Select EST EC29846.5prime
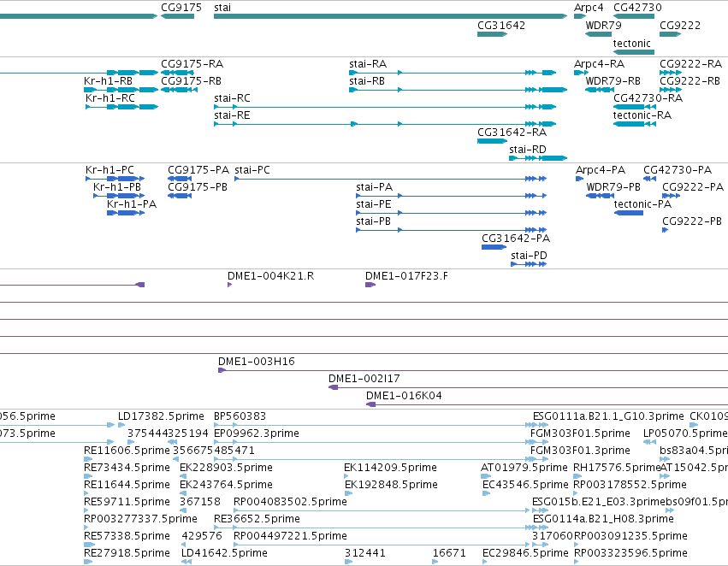Screen dimensions: 728x566 (x=485, y=562)
